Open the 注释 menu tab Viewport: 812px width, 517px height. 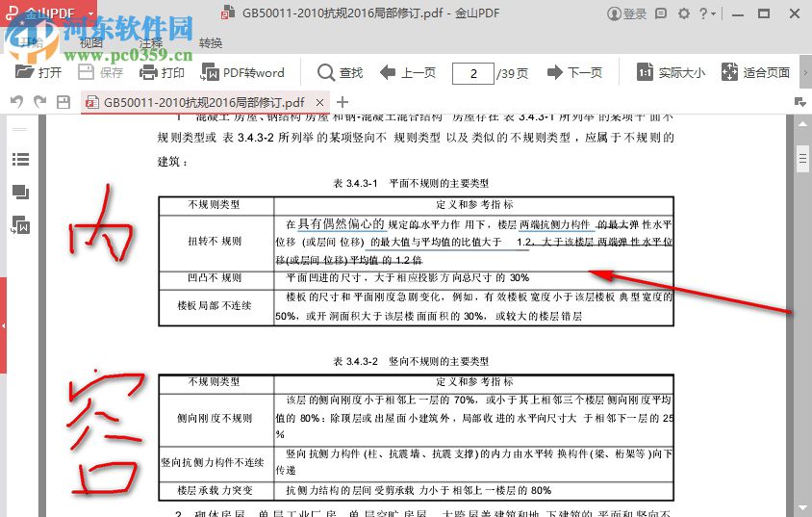151,43
